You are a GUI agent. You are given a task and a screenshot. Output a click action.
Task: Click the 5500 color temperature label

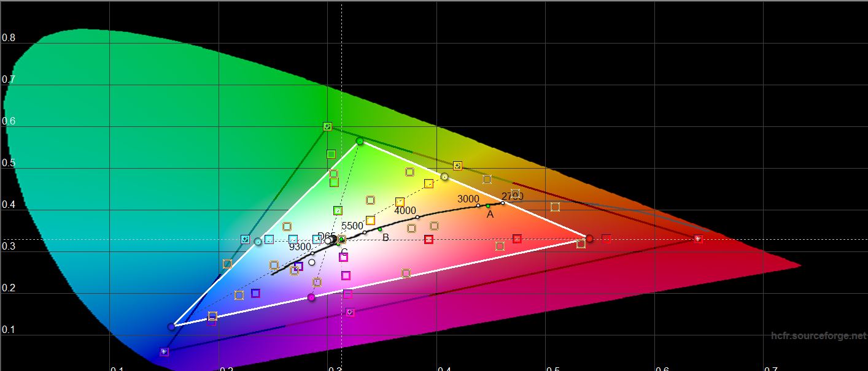pyautogui.click(x=352, y=226)
